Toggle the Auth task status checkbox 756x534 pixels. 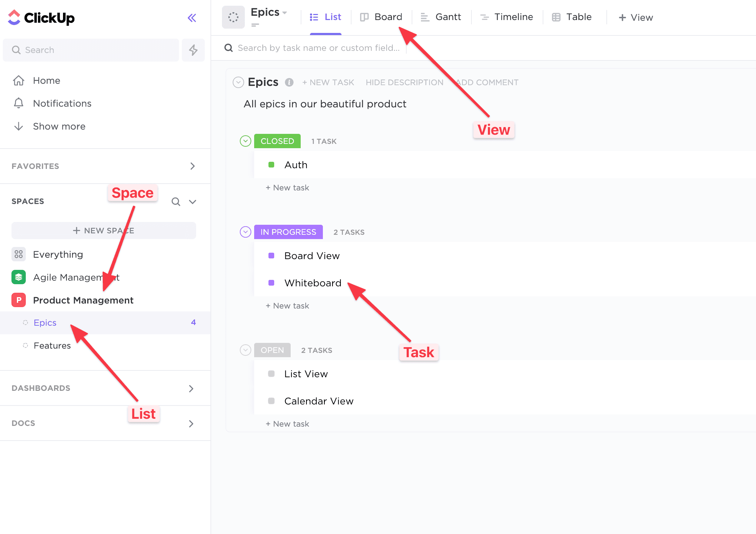(x=271, y=165)
